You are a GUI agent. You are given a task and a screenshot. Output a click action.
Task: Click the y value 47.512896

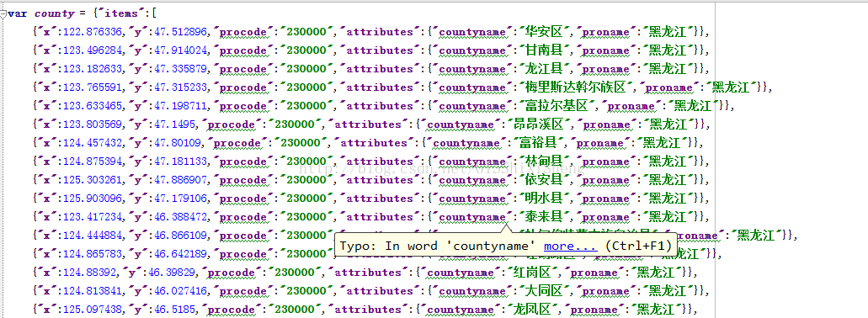(x=180, y=32)
